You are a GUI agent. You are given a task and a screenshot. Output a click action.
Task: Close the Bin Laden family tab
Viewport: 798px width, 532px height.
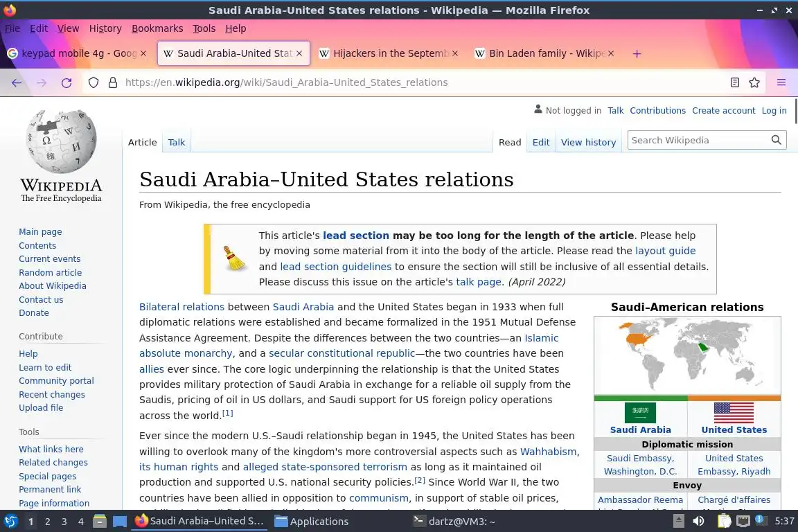[611, 53]
